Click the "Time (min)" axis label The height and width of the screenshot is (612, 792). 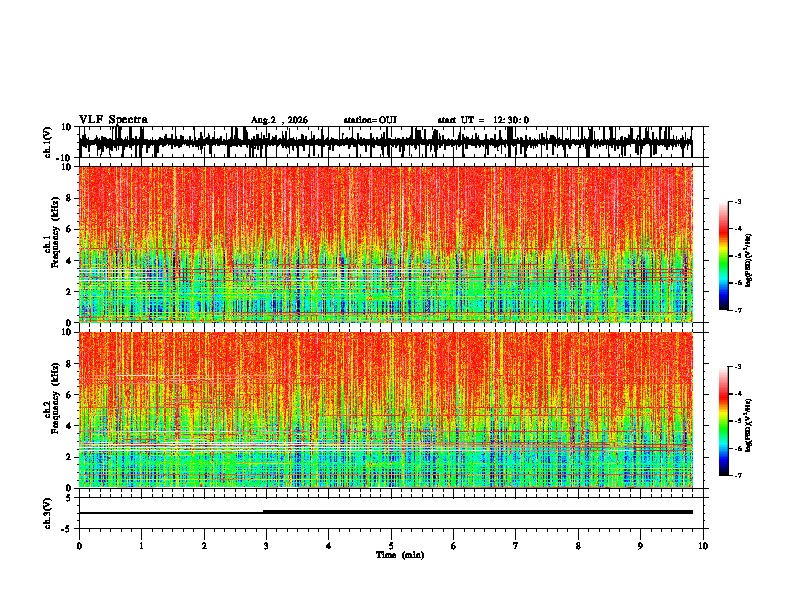click(400, 555)
